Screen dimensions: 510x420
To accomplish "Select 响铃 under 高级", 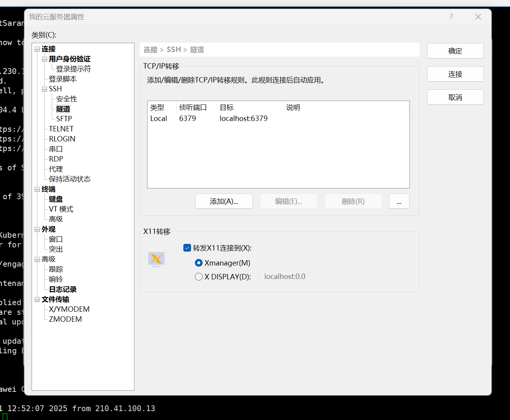I will (x=56, y=279).
